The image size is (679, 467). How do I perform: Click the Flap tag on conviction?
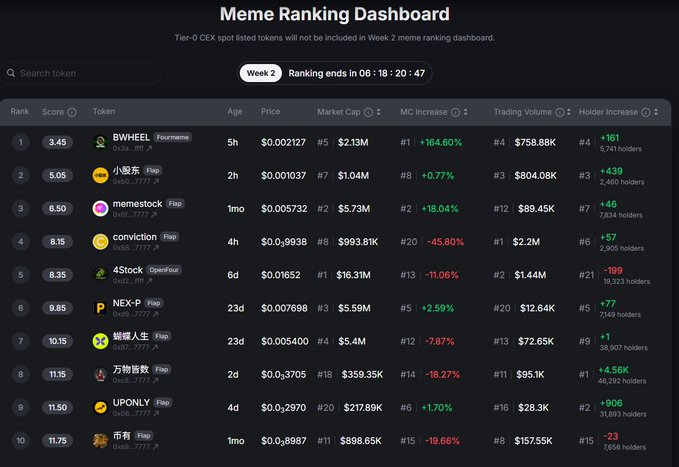pos(170,237)
